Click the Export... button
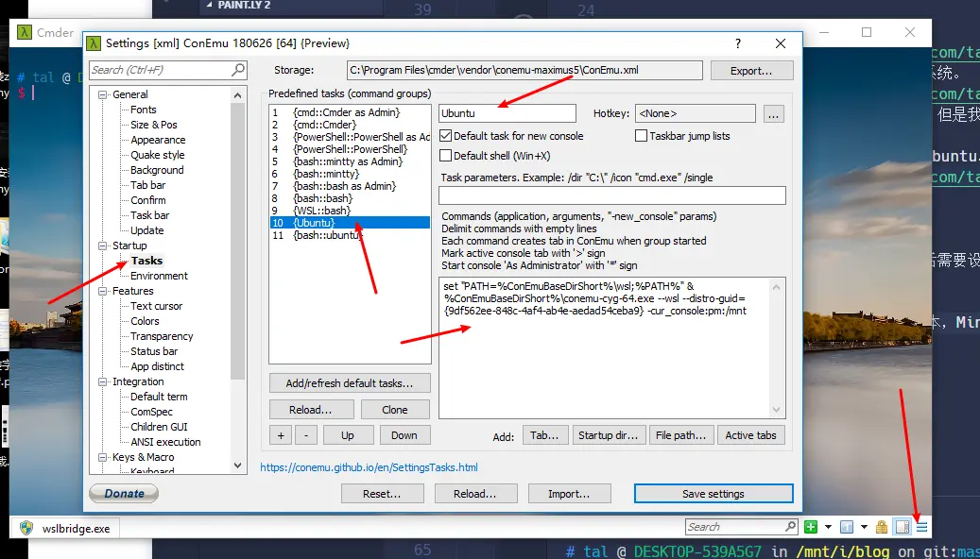The height and width of the screenshot is (559, 980). tap(751, 71)
